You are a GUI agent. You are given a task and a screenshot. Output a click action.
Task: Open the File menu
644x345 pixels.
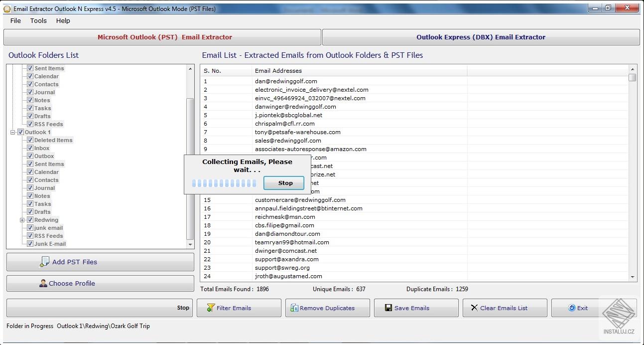pos(15,20)
